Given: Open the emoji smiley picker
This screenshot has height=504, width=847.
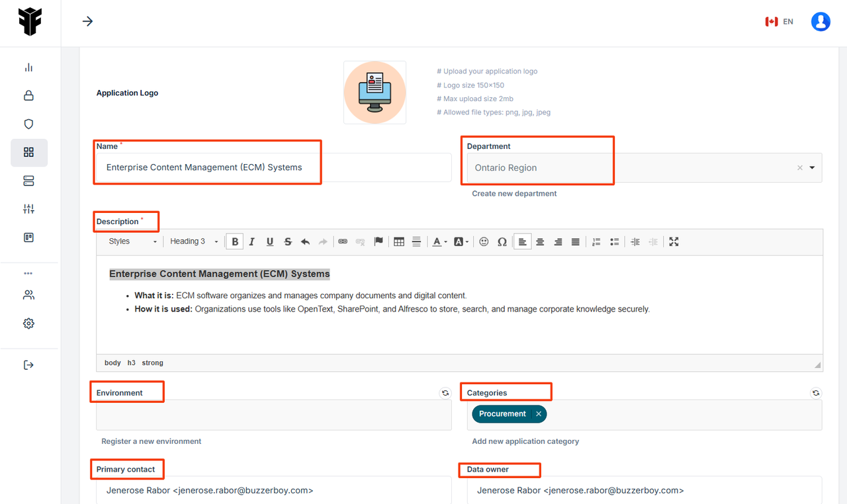Looking at the screenshot, I should coord(484,242).
